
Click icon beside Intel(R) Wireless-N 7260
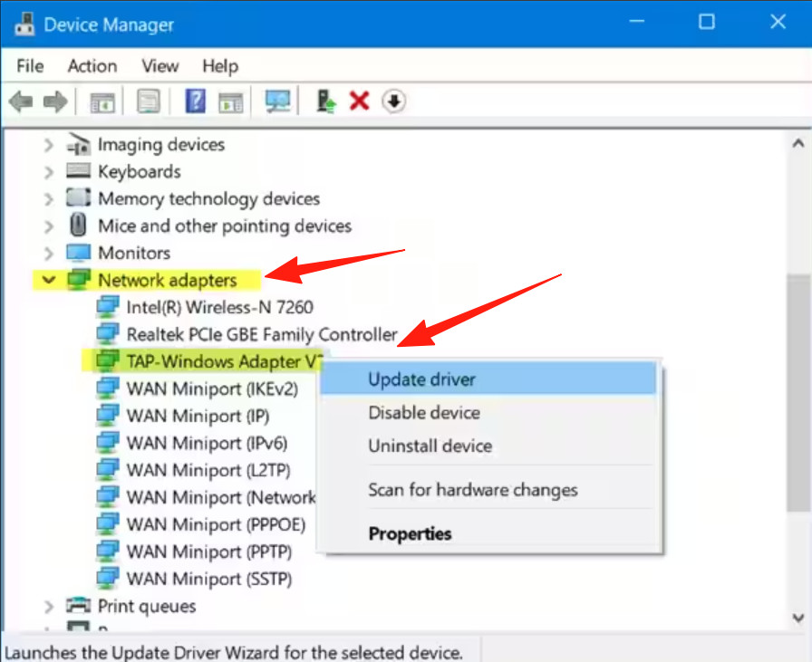click(x=108, y=307)
